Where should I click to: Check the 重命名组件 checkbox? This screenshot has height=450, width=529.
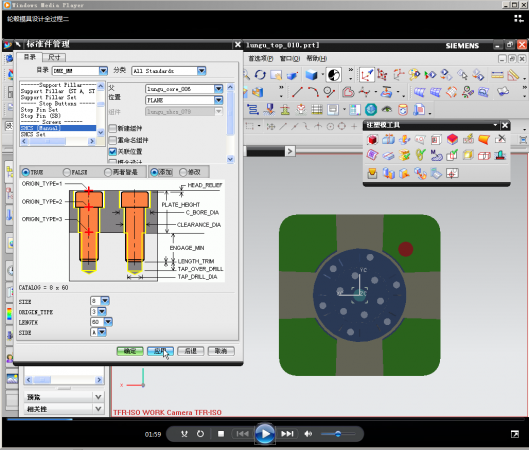113,140
